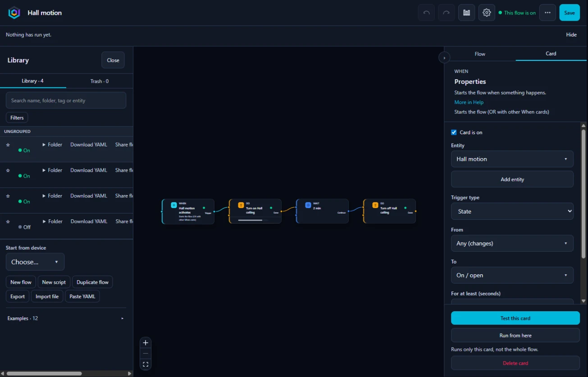Toggle green dot on Hall motion activates card
The height and width of the screenshot is (377, 588).
pos(204,208)
